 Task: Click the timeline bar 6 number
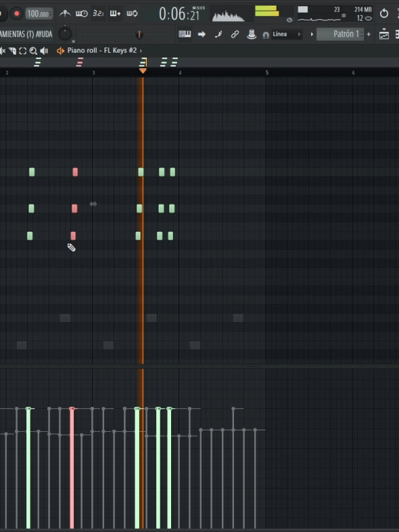[353, 72]
